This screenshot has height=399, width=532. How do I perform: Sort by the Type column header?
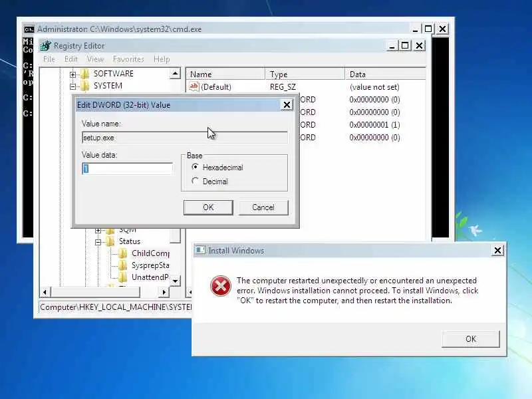305,74
